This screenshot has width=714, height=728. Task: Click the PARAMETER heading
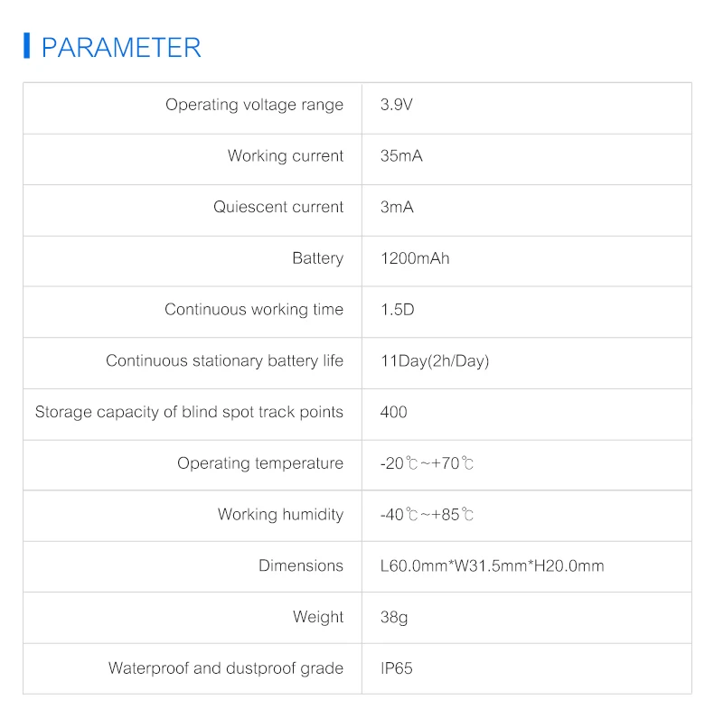pos(121,47)
